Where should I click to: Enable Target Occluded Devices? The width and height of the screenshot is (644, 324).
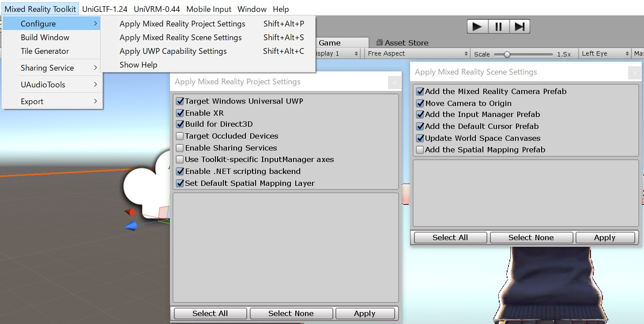pos(180,136)
